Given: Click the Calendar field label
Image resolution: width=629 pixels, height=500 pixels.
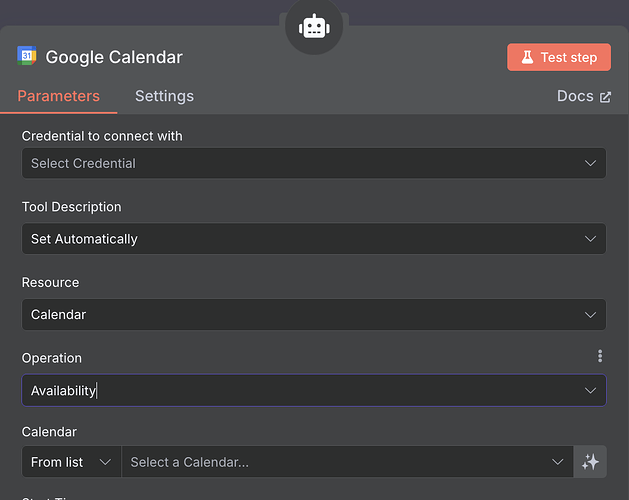Looking at the screenshot, I should tap(49, 432).
